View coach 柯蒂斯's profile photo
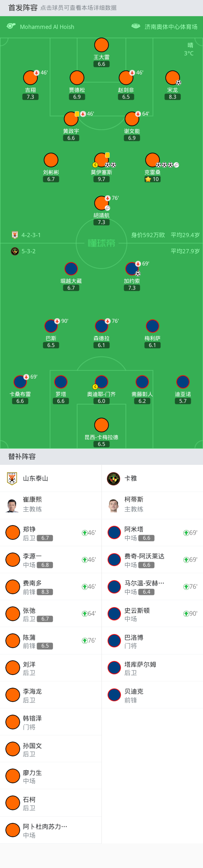Viewport: 203px width, 868px height. point(114,505)
